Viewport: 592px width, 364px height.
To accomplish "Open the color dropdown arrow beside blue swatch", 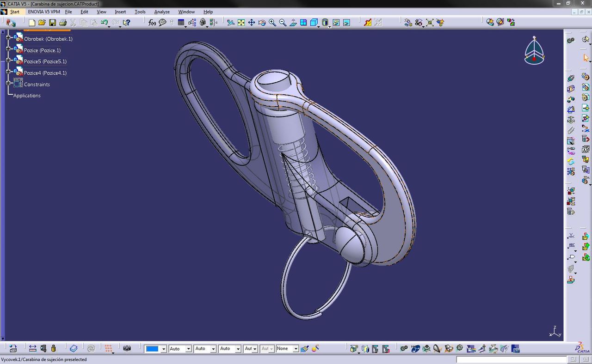I will click(164, 349).
